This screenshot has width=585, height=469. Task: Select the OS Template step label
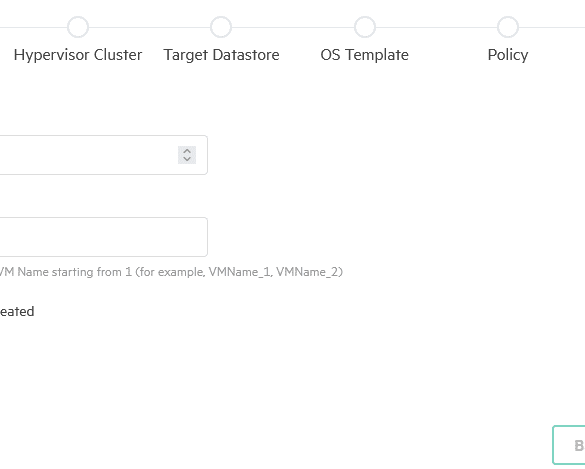[365, 55]
